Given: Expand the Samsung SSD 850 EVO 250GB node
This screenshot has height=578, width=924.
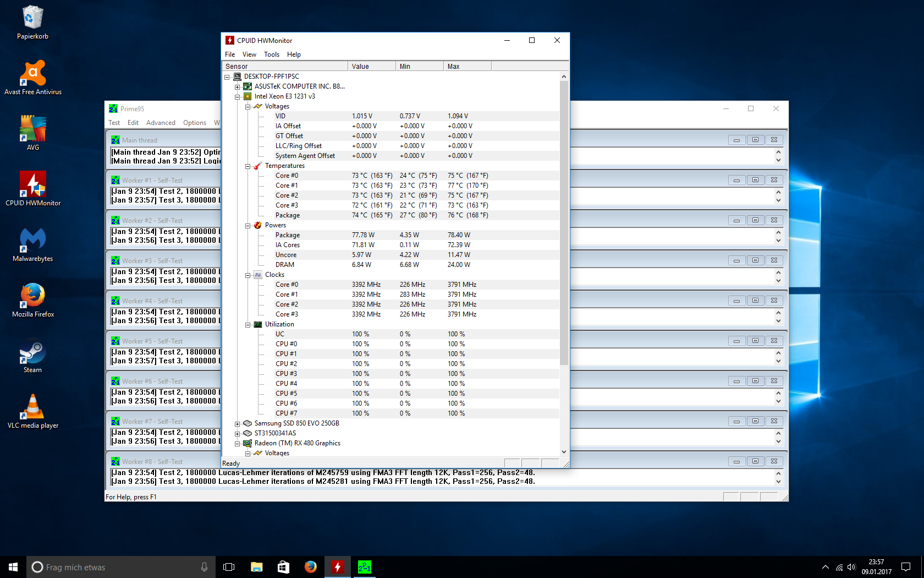Looking at the screenshot, I should tap(238, 424).
